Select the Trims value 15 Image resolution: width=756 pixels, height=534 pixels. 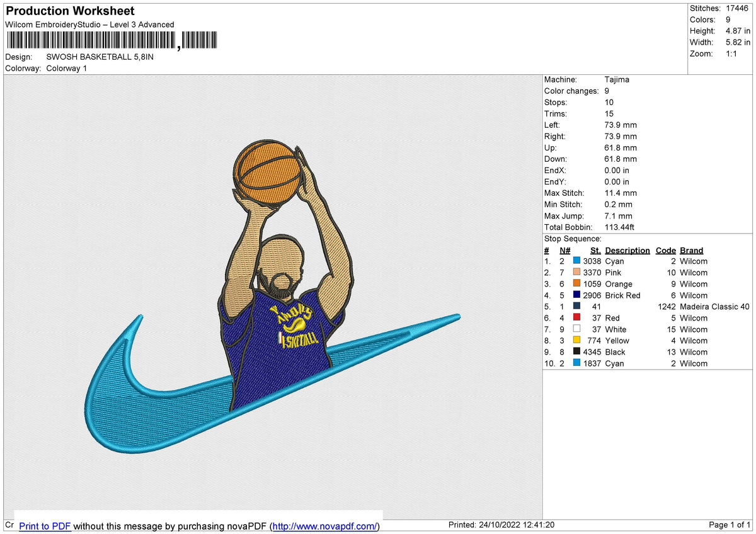coord(609,113)
